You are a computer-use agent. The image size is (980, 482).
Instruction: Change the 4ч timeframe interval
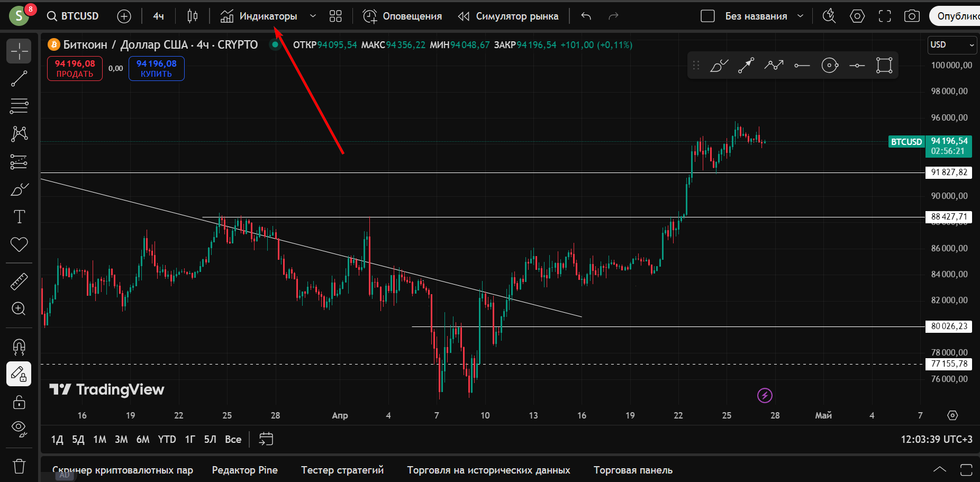coord(158,16)
